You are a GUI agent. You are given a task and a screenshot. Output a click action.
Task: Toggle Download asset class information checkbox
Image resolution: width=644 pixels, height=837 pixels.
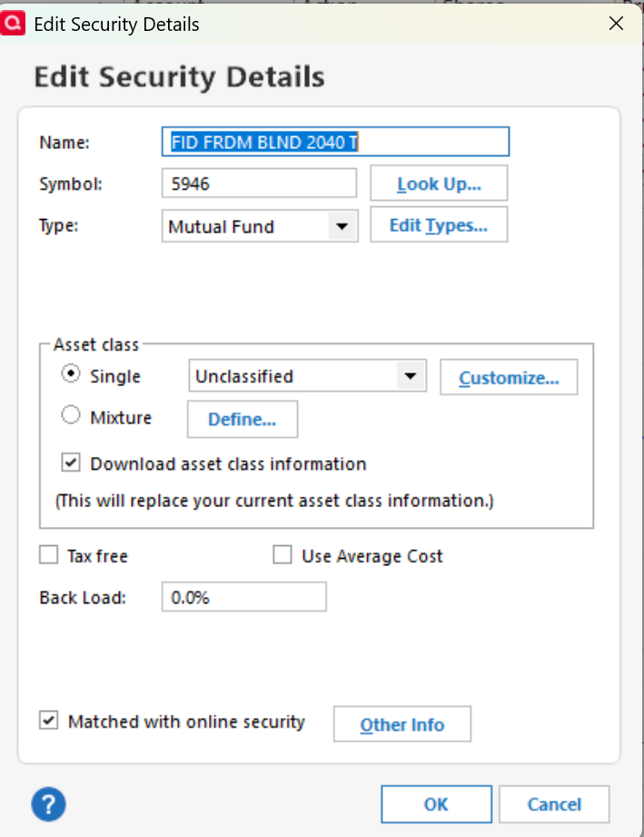pyautogui.click(x=71, y=463)
